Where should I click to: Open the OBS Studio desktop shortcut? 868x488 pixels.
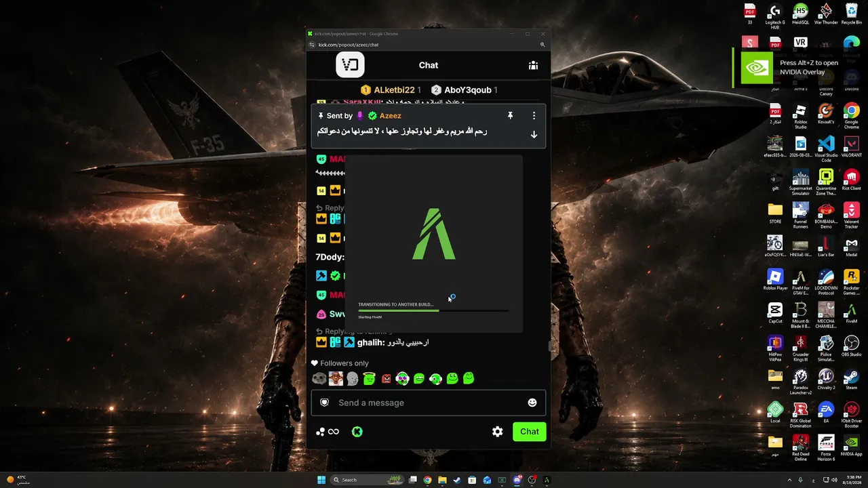[x=851, y=346]
